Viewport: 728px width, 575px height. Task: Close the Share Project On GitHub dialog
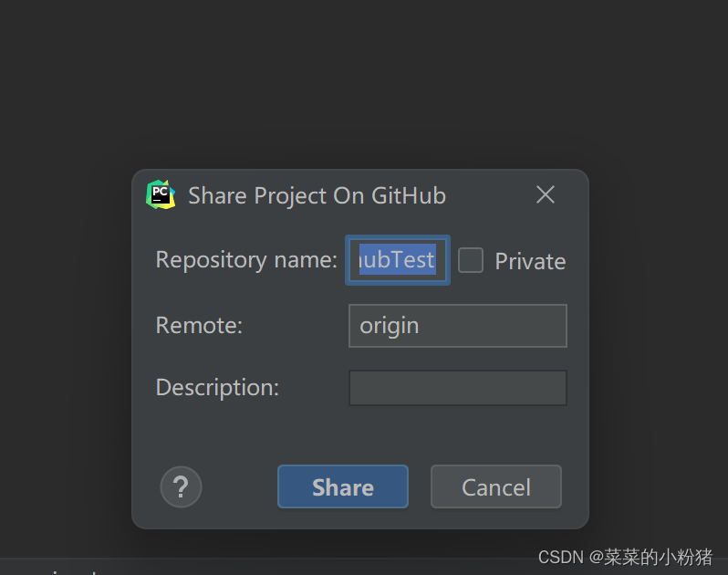coord(545,194)
